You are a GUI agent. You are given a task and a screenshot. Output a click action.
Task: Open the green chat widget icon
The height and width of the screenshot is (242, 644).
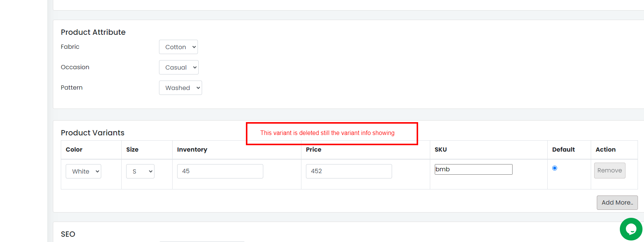[x=631, y=229]
